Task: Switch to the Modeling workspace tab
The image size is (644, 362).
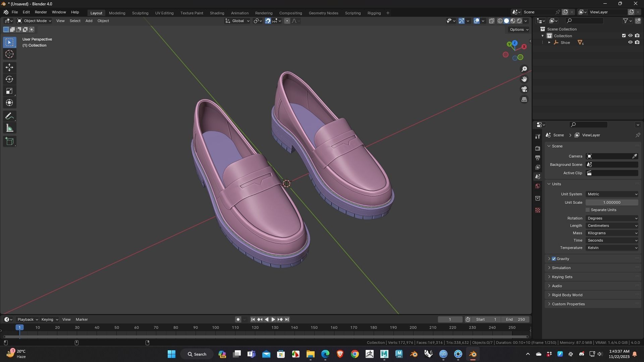Action: pyautogui.click(x=117, y=13)
